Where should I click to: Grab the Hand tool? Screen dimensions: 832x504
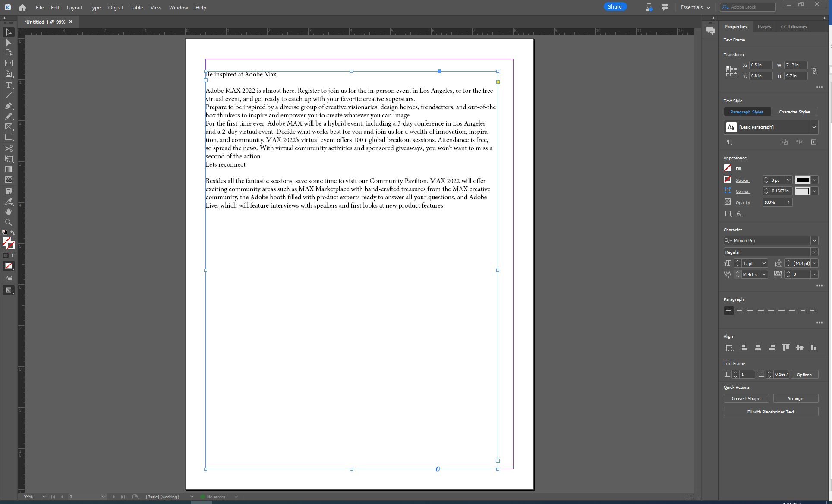9,211
